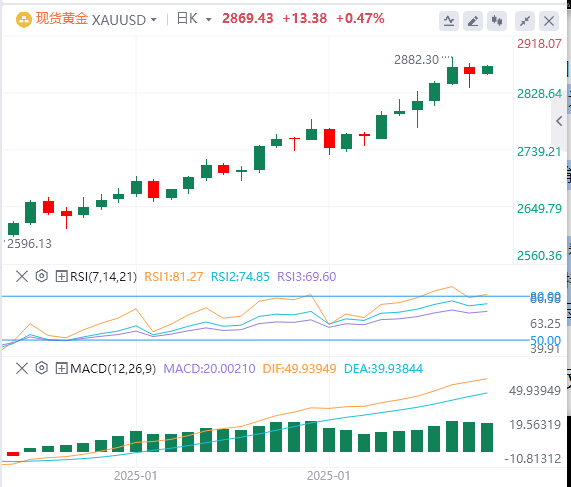Click the 63.25 RSI axis label

545,323
